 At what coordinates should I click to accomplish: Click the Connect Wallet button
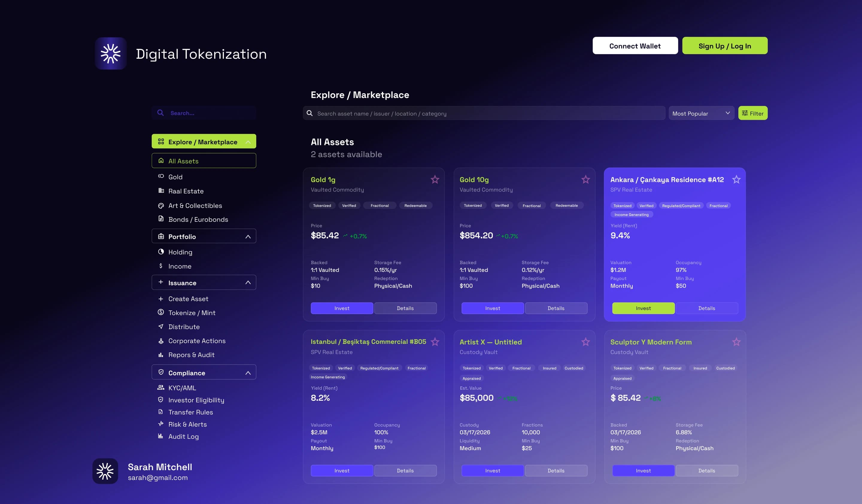[635, 45]
